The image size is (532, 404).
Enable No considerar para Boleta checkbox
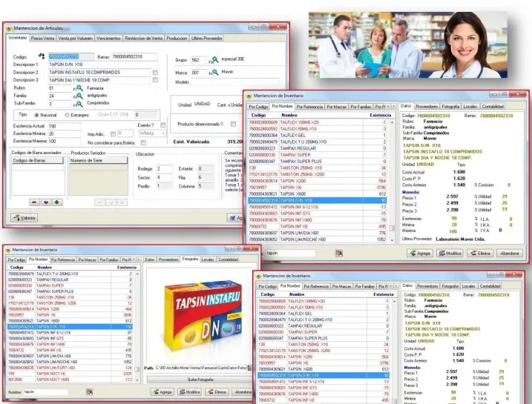click(143, 142)
